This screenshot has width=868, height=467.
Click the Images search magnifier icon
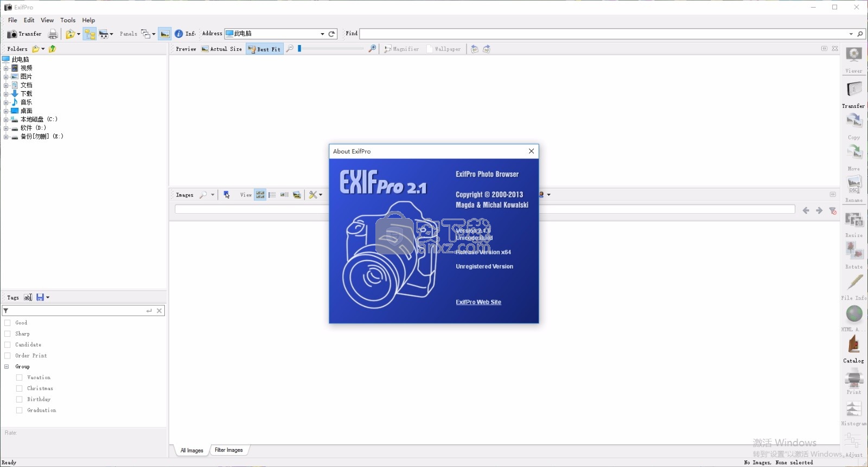[x=203, y=195]
